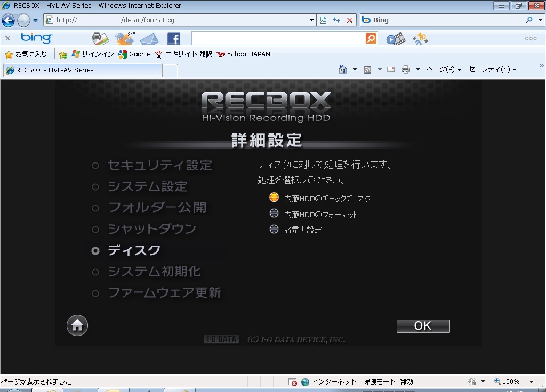
Task: Click the Bing logo on toolbar
Action: 37,38
